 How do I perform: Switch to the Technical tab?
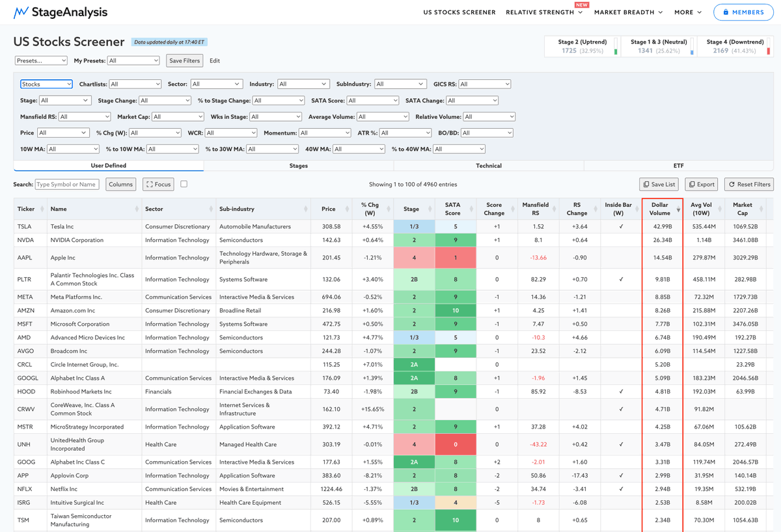tap(488, 166)
